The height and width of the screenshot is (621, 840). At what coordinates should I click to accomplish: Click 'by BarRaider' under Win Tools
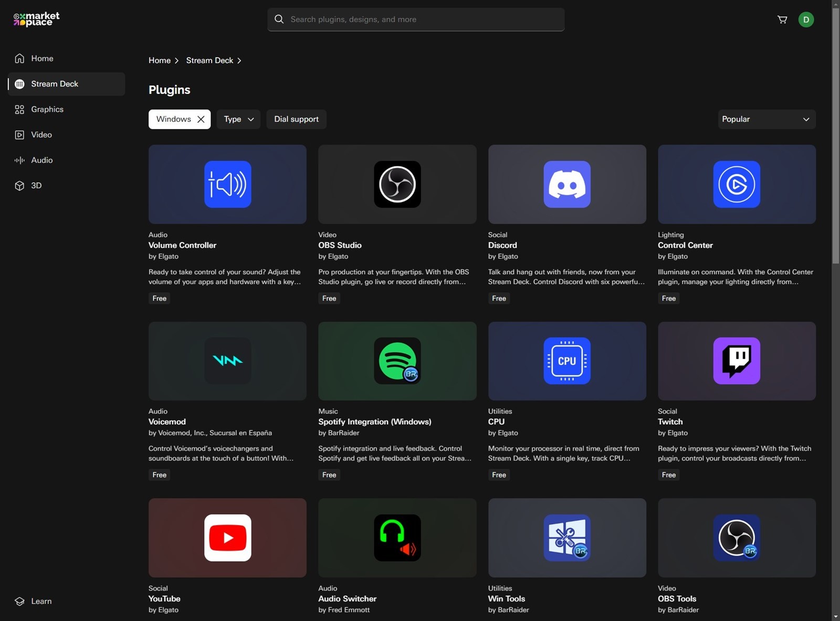[508, 610]
